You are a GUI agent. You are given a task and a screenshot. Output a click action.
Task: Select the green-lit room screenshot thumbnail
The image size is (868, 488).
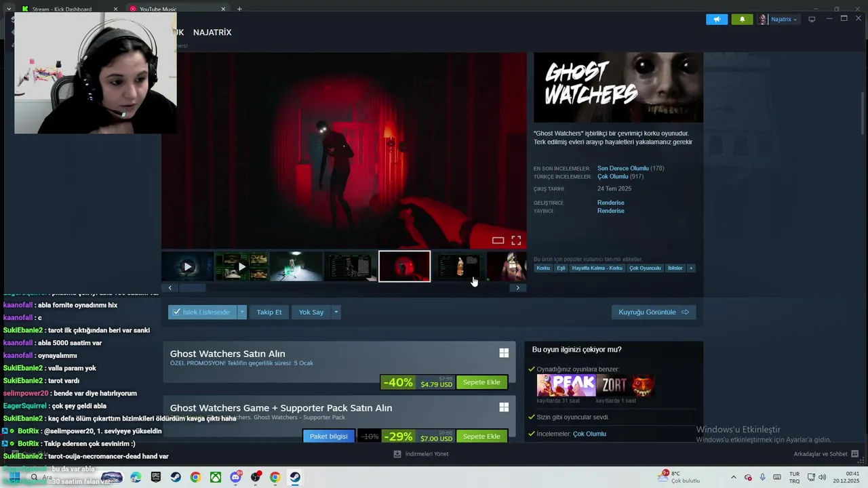[x=296, y=266]
